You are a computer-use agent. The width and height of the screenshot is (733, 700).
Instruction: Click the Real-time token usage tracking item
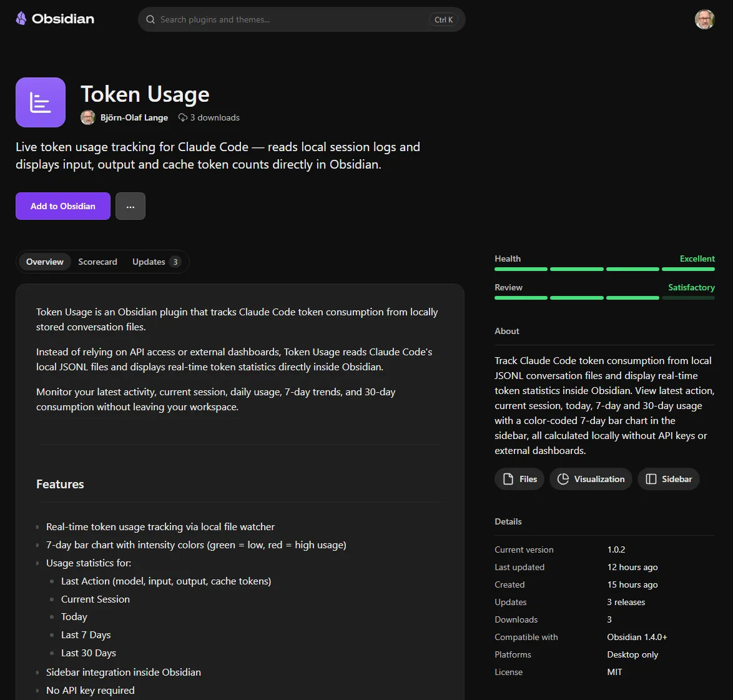[160, 527]
